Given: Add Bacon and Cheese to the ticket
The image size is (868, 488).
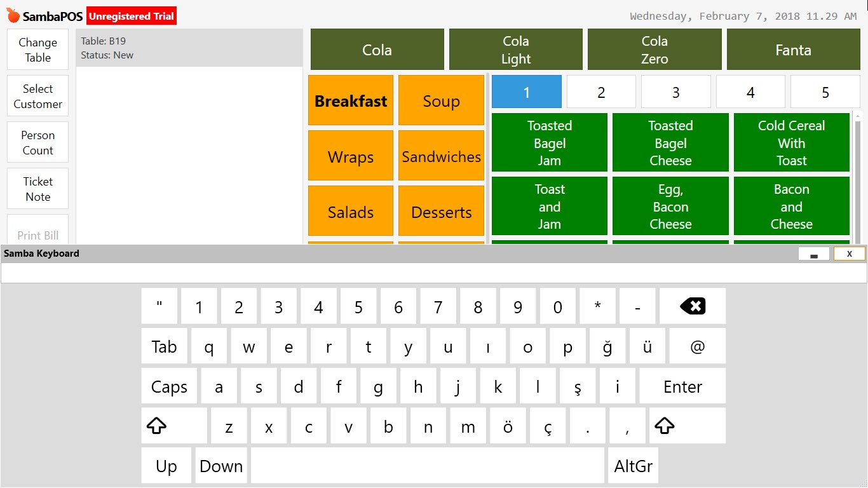Looking at the screenshot, I should [791, 206].
